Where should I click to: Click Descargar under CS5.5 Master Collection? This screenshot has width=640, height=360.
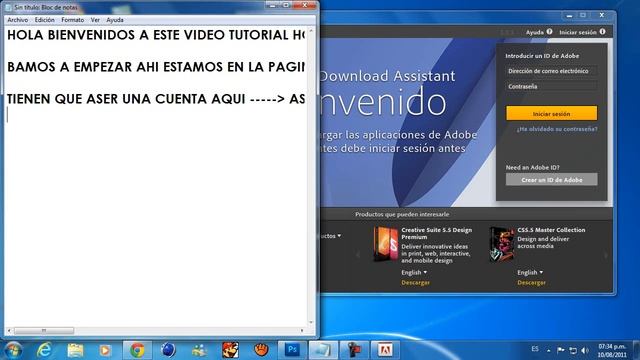[x=531, y=282]
